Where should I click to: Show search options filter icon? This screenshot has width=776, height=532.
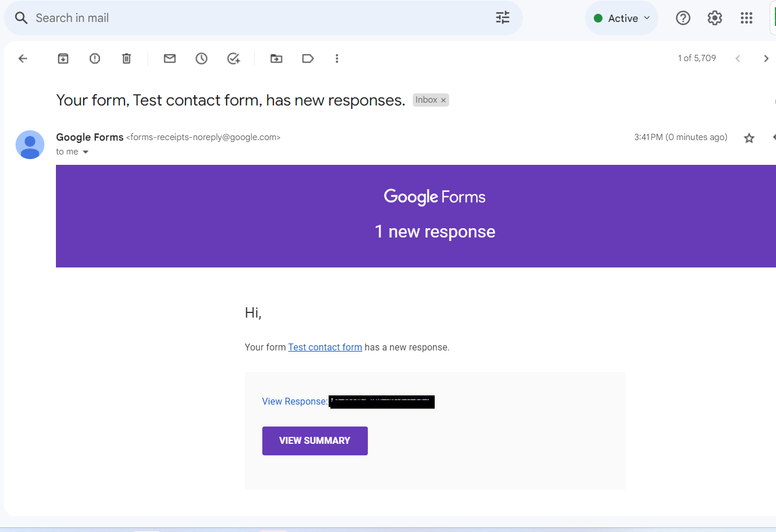(503, 18)
